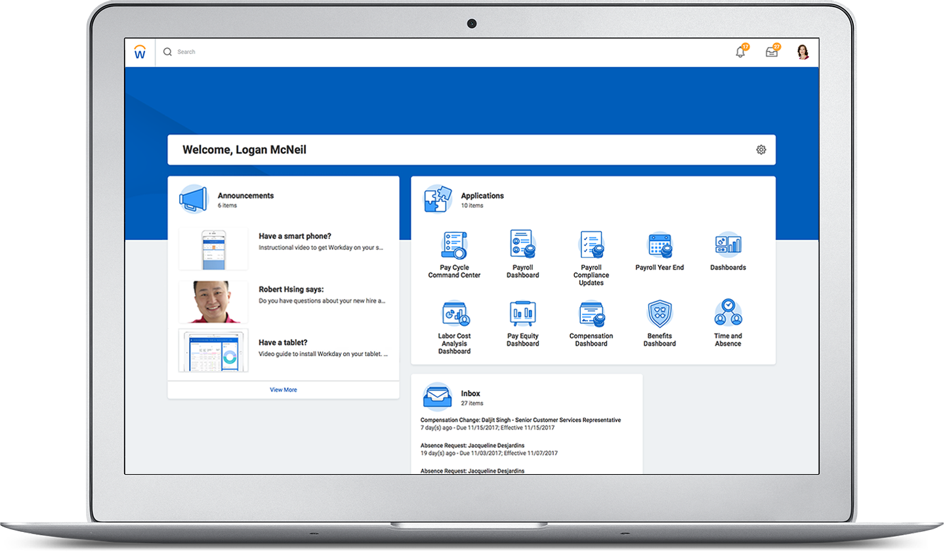This screenshot has width=945, height=560.
Task: Open the 'Have a smart phone?' announcement thumbnail
Action: [213, 249]
